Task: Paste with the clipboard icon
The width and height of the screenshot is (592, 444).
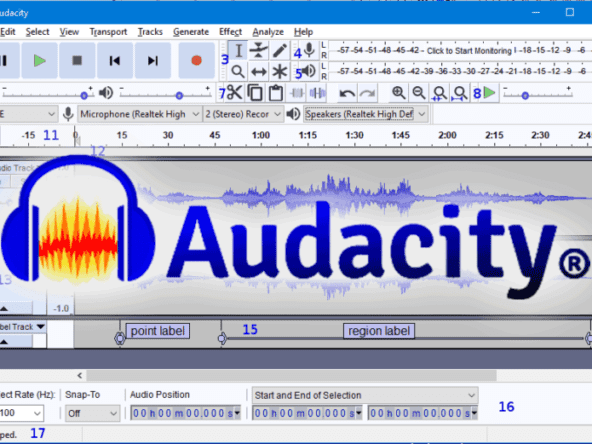Action: pyautogui.click(x=276, y=93)
